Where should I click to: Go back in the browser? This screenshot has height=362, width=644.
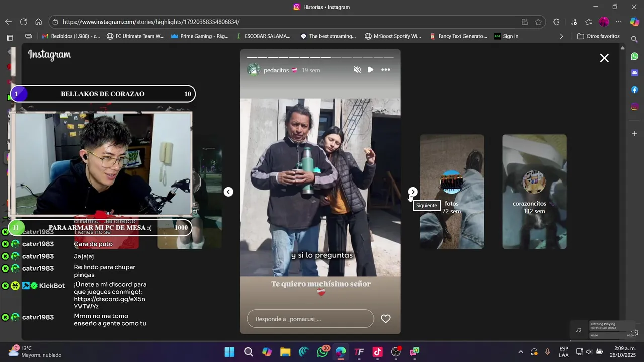8,22
